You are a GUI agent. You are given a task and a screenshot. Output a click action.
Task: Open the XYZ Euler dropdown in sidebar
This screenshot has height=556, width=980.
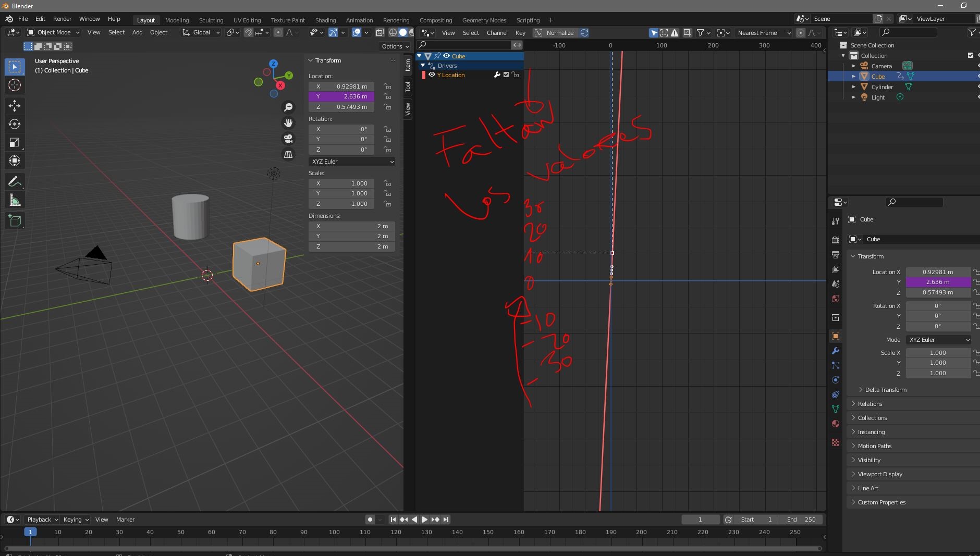pyautogui.click(x=352, y=162)
